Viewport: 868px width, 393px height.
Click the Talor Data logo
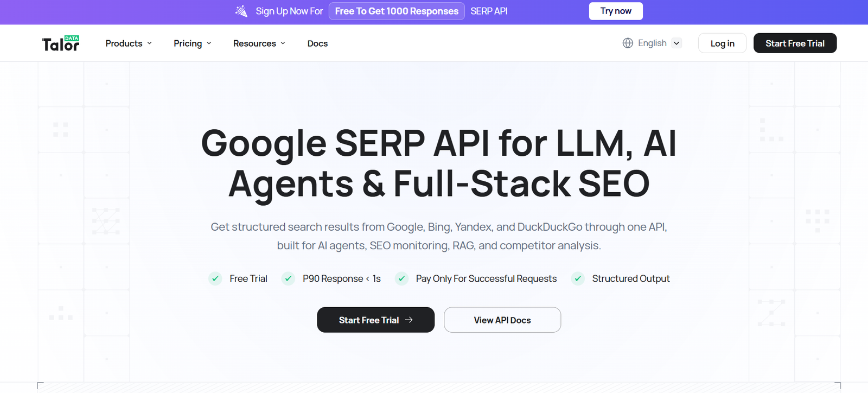pyautogui.click(x=60, y=43)
